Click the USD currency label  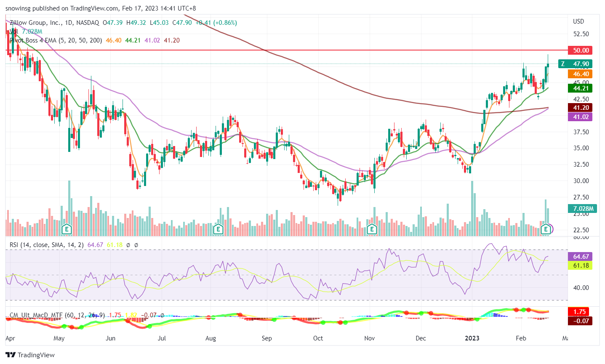(578, 21)
